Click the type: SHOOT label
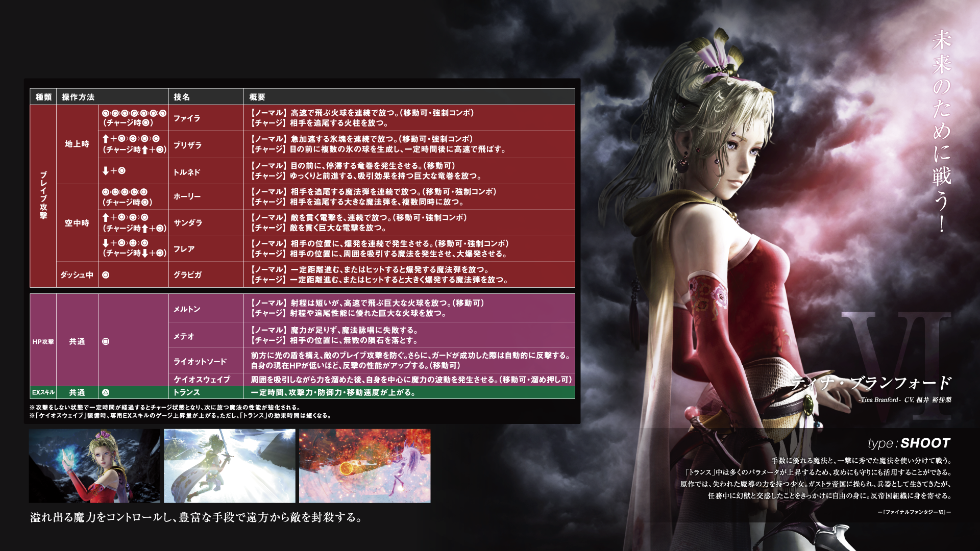The image size is (980, 551). (909, 443)
